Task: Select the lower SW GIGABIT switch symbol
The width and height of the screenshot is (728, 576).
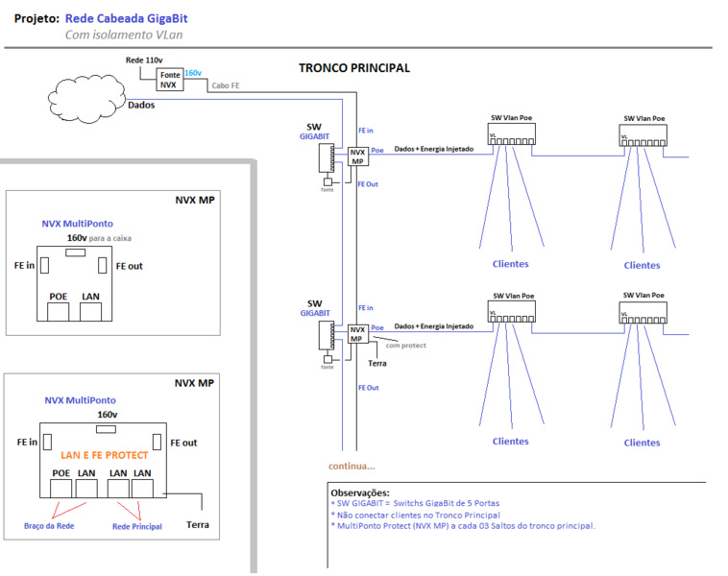Action: (x=327, y=336)
